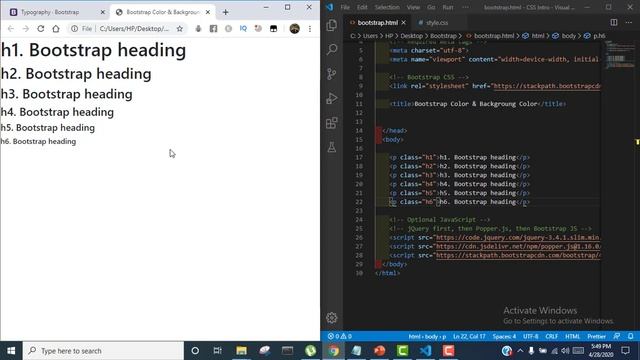640x360 pixels.
Task: Open Action Center notifications on taskbar
Action: [x=625, y=351]
